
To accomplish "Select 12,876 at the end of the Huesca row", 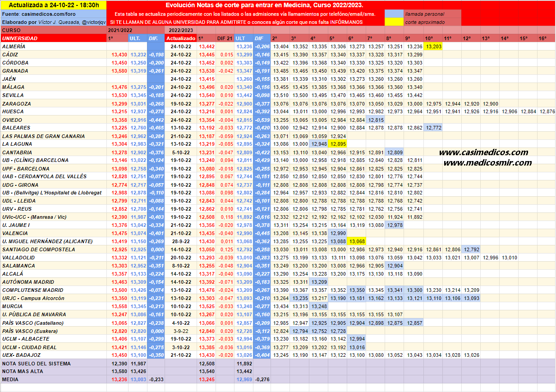I will [x=547, y=111].
